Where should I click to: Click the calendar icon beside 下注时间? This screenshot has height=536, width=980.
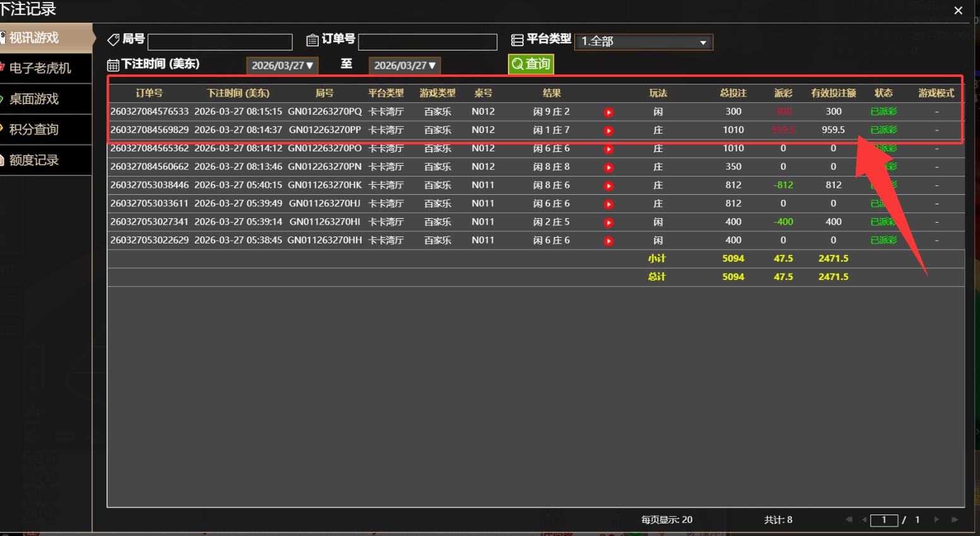pyautogui.click(x=113, y=65)
